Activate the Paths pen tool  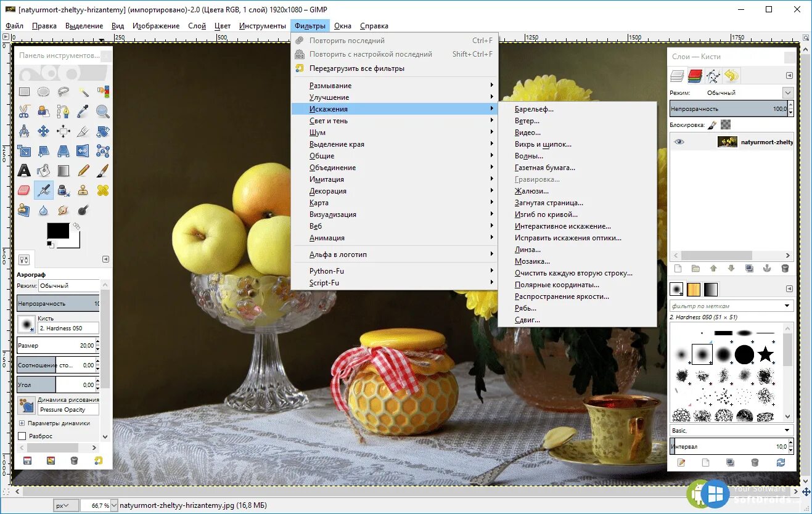point(64,112)
